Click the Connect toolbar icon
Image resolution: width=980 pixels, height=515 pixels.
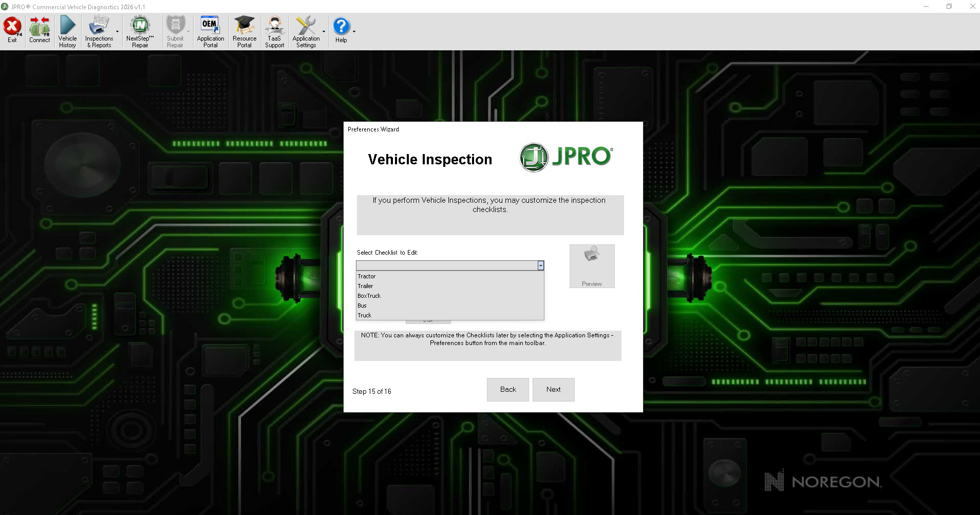point(40,30)
